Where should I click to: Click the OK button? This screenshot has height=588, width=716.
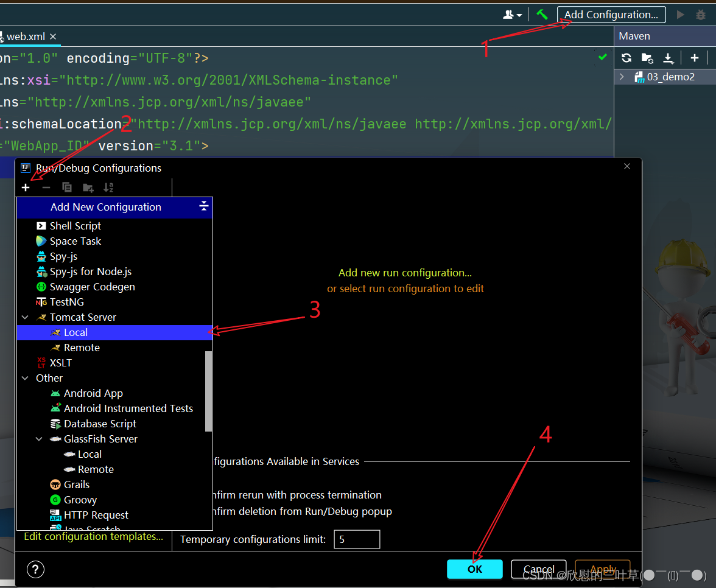(474, 569)
